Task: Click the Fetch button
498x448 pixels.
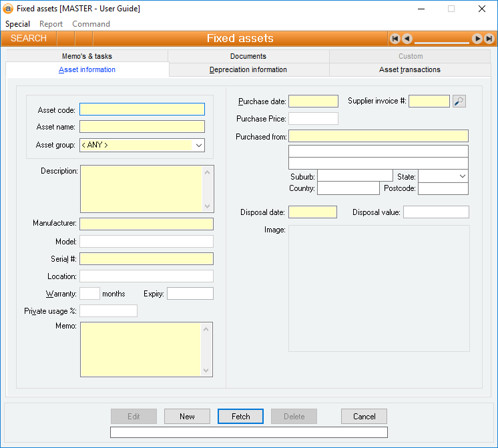Action: [240, 417]
